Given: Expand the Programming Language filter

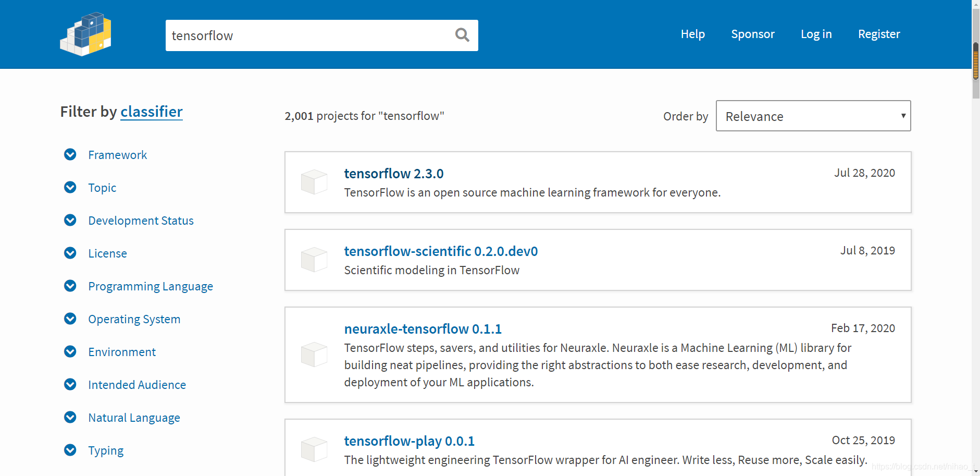Looking at the screenshot, I should click(151, 286).
